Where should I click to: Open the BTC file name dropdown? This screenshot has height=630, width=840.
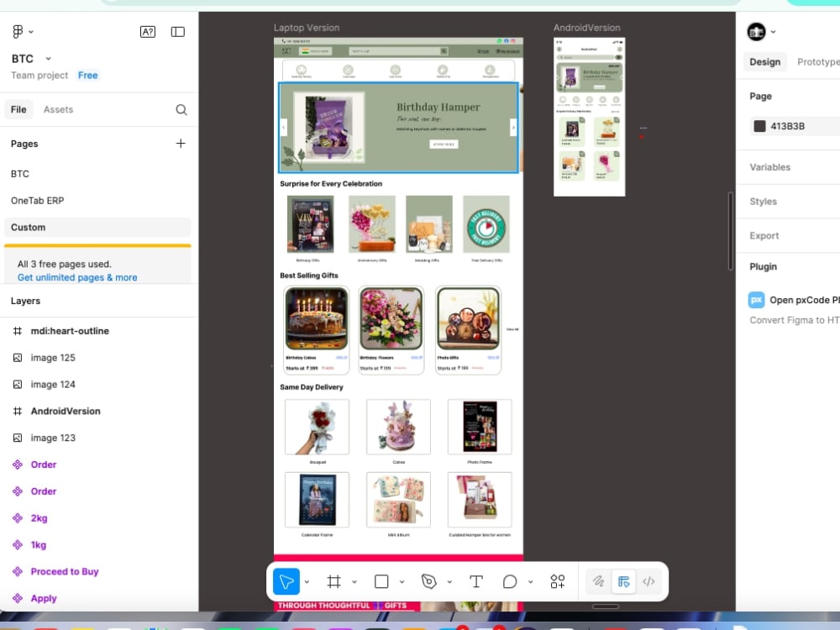[48, 59]
